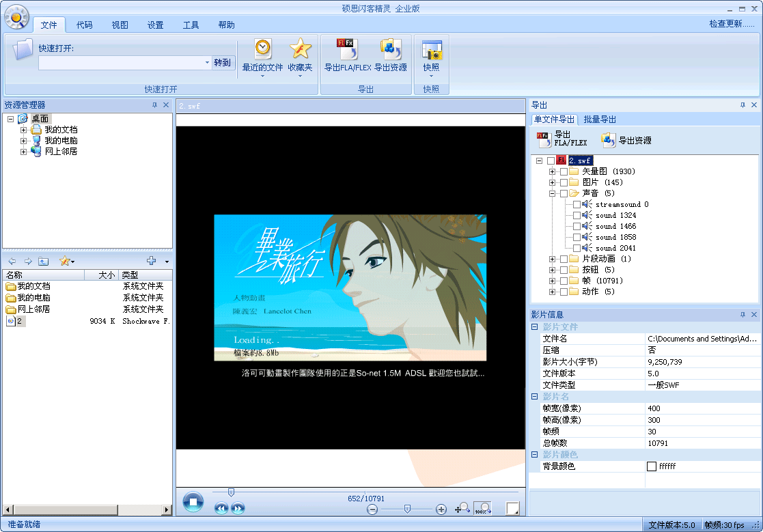The image size is (763, 532).
Task: Go back in the file browser toolbar
Action: click(12, 261)
